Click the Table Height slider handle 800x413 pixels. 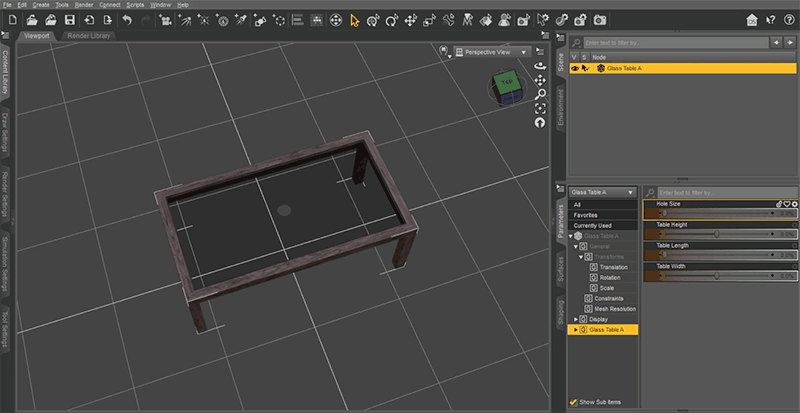click(717, 234)
